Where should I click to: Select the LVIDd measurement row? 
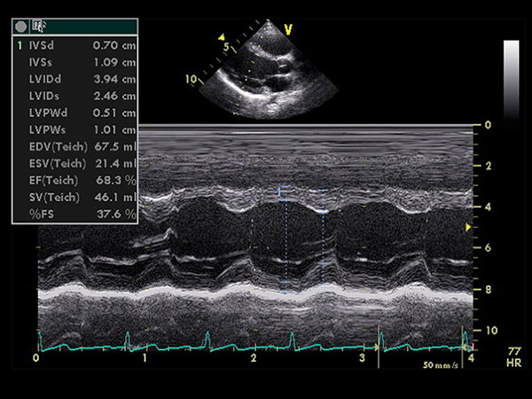point(75,79)
